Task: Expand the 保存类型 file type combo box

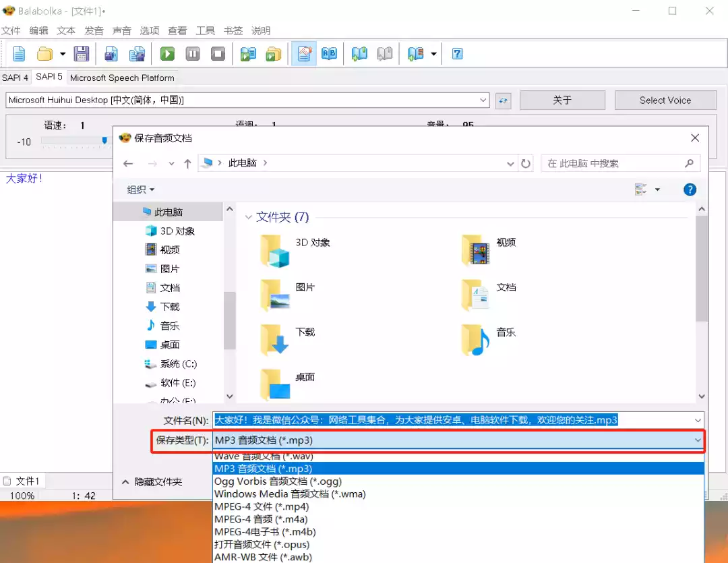Action: 459,440
